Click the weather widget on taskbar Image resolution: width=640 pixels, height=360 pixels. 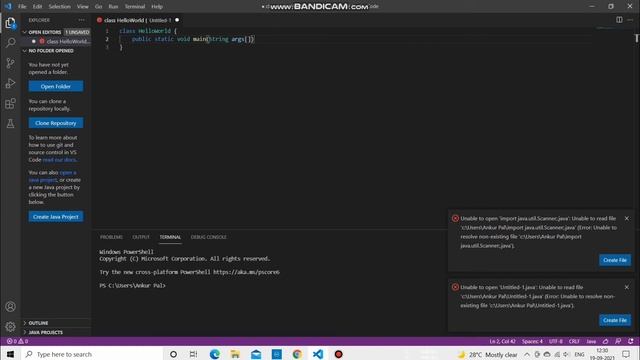tap(488, 354)
